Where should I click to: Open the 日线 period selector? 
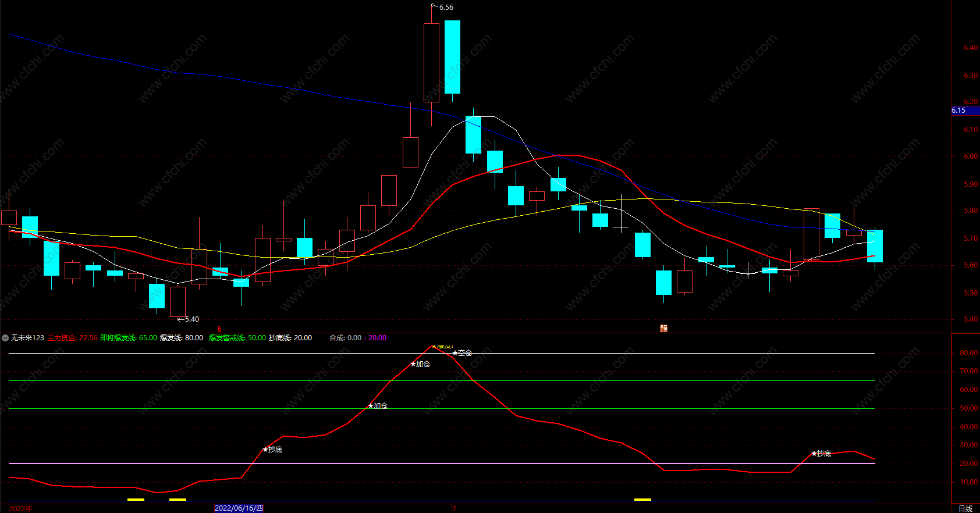(965, 508)
